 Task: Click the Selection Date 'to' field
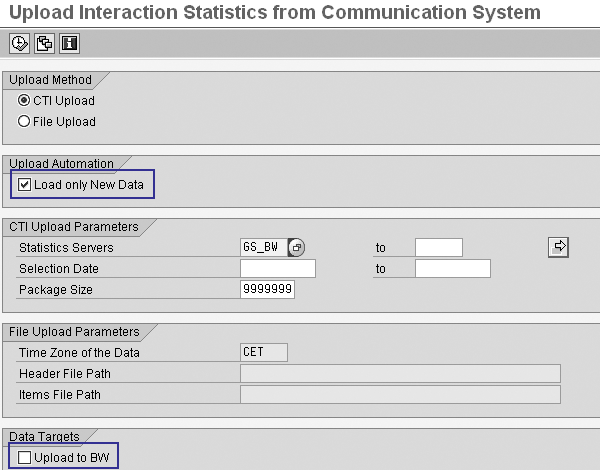click(x=452, y=268)
